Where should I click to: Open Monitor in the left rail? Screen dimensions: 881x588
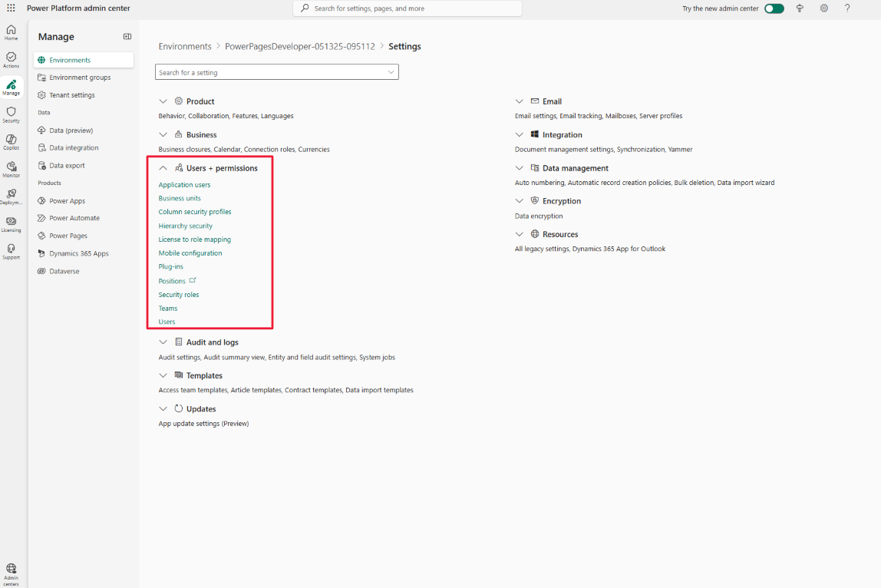point(12,169)
